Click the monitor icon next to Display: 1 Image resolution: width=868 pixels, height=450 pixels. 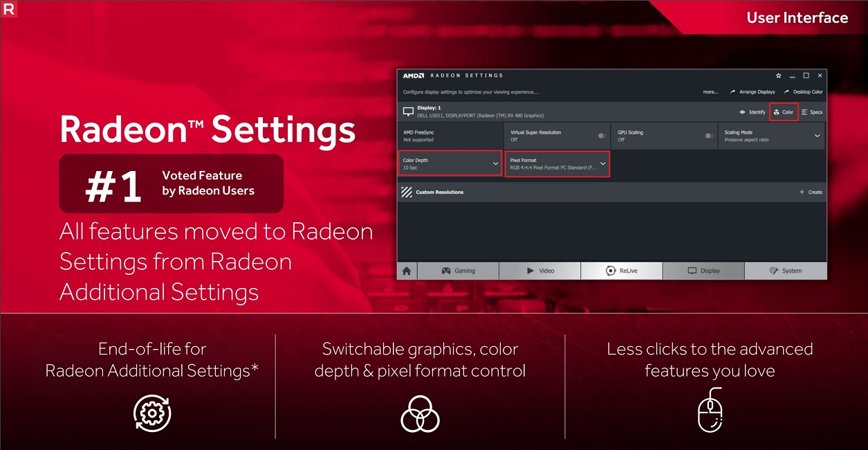[x=408, y=111]
